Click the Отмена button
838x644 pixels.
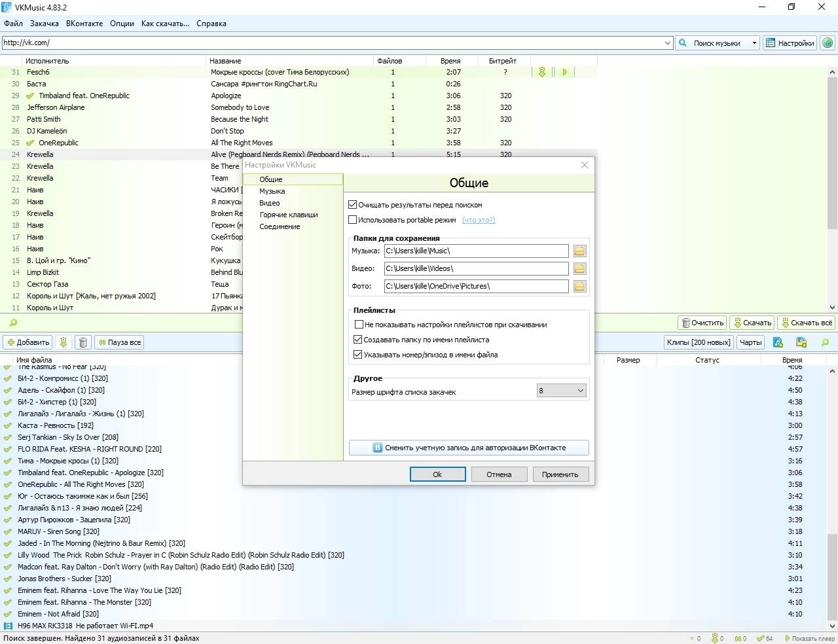click(499, 474)
